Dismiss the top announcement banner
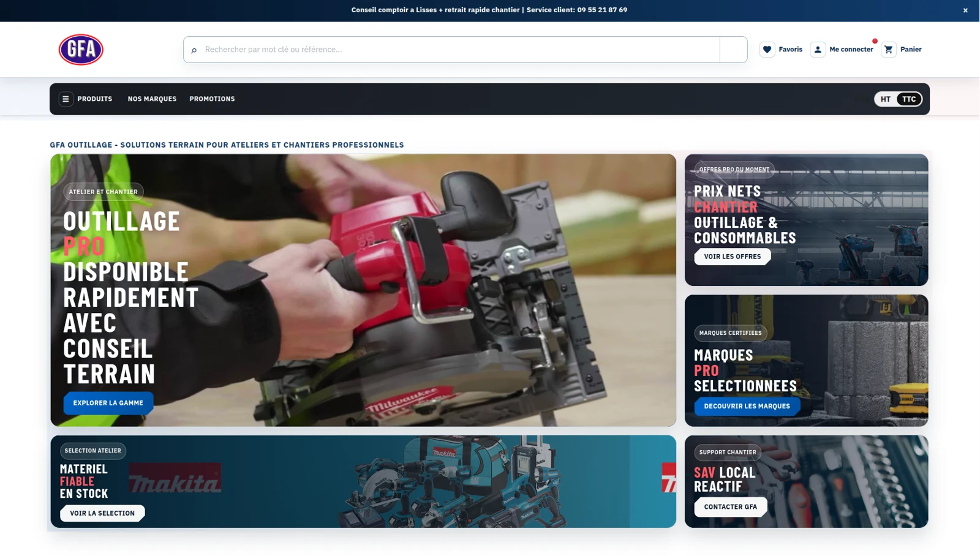The width and height of the screenshot is (980, 556). [965, 10]
